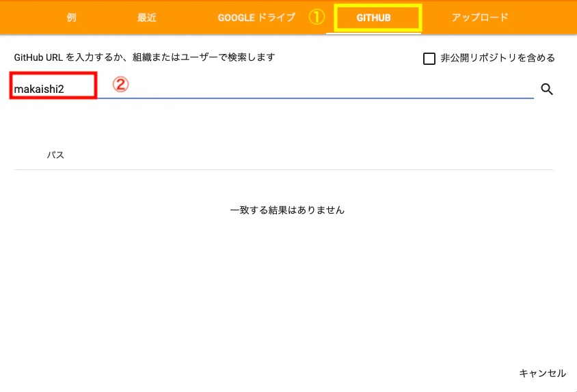Select the GITHUB tab
This screenshot has width=577, height=392.
(373, 18)
